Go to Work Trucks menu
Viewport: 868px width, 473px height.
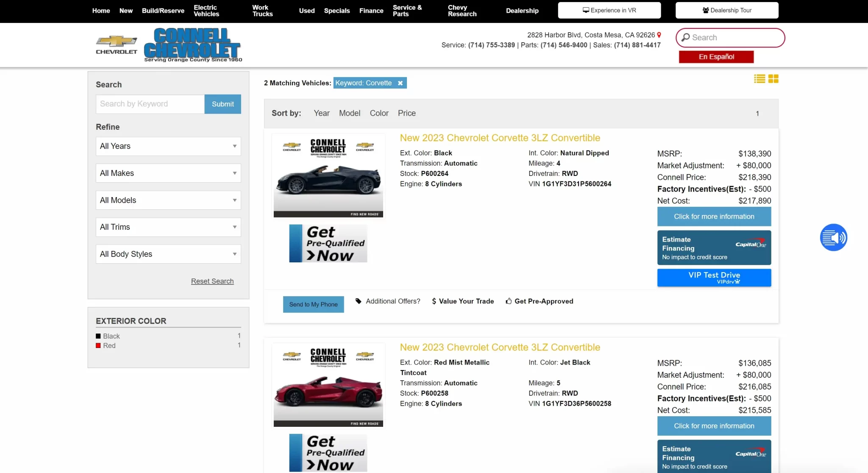[262, 11]
